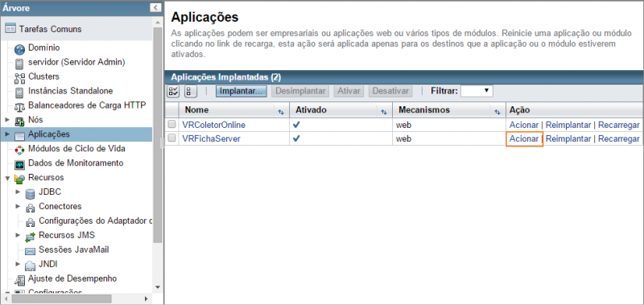This screenshot has width=644, height=305.
Task: Select Instâncias Standalone in the tree
Action: tap(70, 91)
